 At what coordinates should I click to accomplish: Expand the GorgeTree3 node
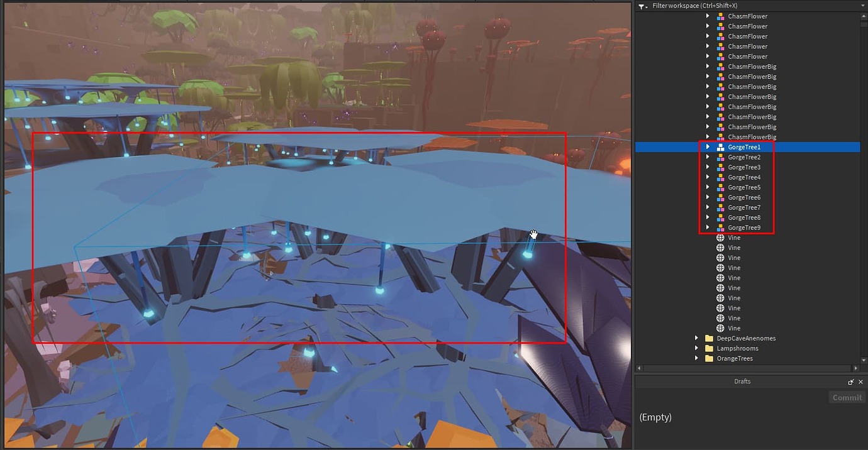tap(708, 167)
